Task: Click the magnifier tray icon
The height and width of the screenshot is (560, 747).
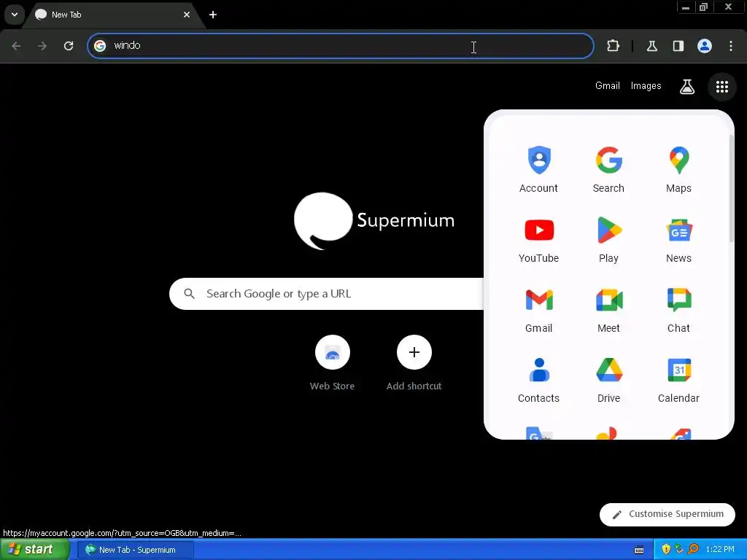Action: click(x=694, y=550)
